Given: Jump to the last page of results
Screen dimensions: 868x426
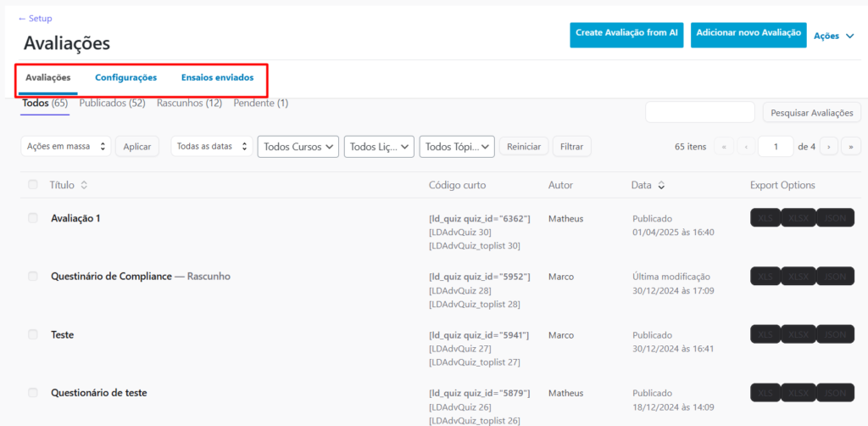Looking at the screenshot, I should [850, 146].
